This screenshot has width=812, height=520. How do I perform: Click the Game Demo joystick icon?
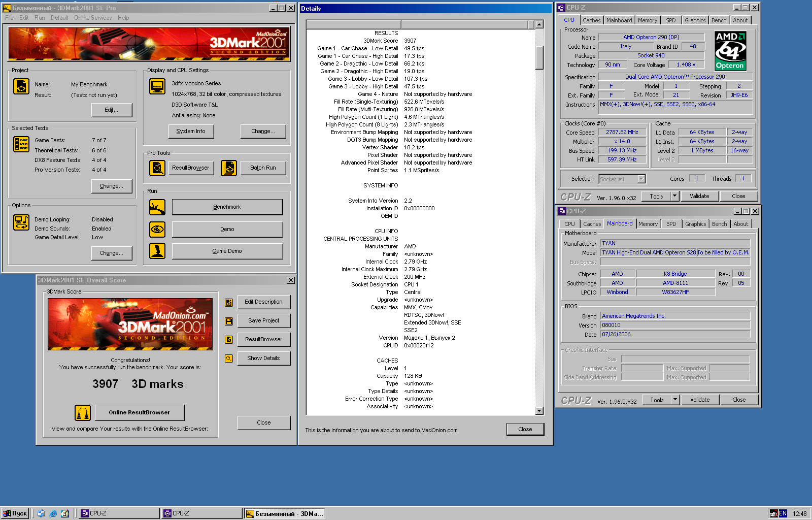[157, 251]
